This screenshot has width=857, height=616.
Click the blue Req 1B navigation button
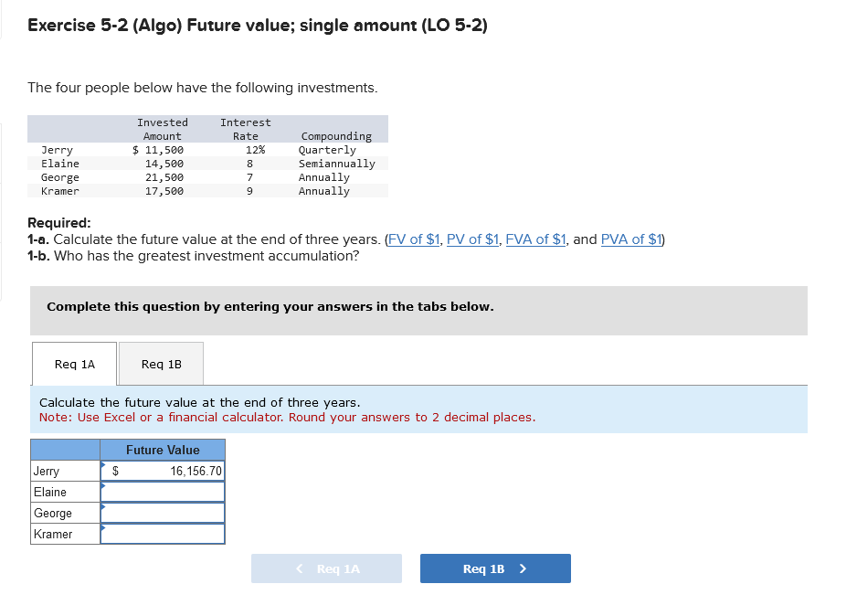(x=495, y=568)
